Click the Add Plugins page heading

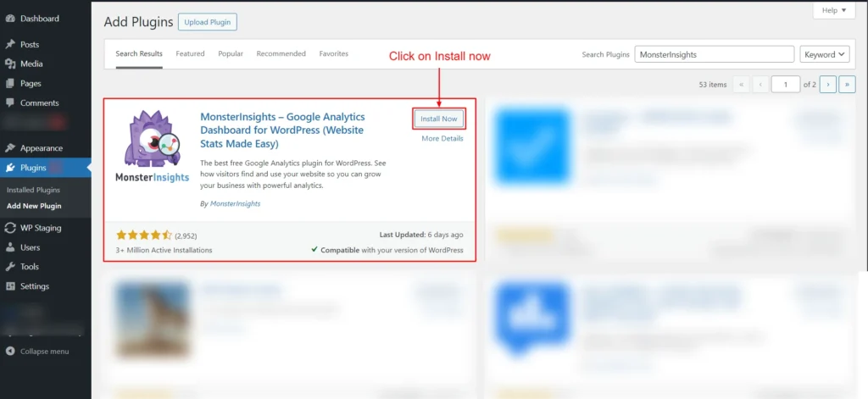tap(137, 22)
